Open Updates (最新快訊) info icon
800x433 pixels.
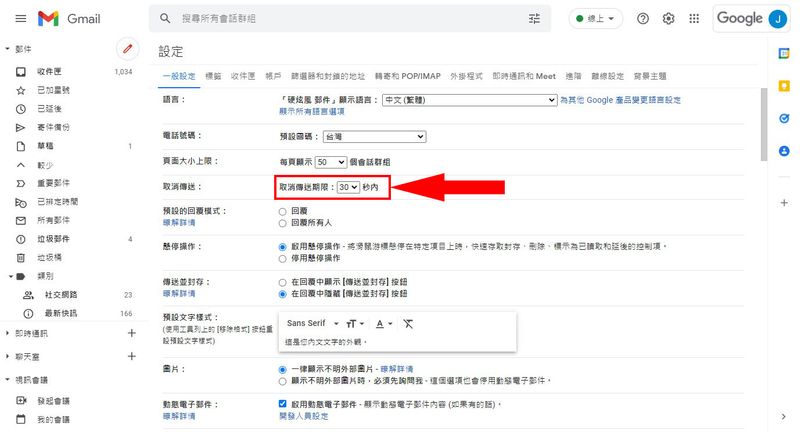pos(29,313)
